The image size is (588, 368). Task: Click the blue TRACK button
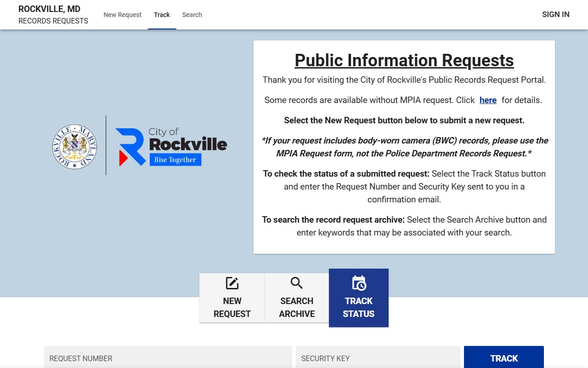[504, 358]
